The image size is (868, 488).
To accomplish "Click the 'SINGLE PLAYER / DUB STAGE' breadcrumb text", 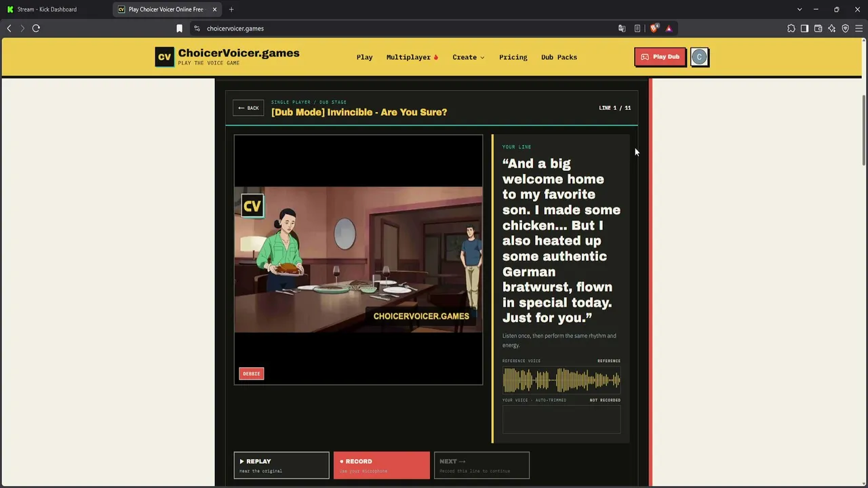I will 309,102.
